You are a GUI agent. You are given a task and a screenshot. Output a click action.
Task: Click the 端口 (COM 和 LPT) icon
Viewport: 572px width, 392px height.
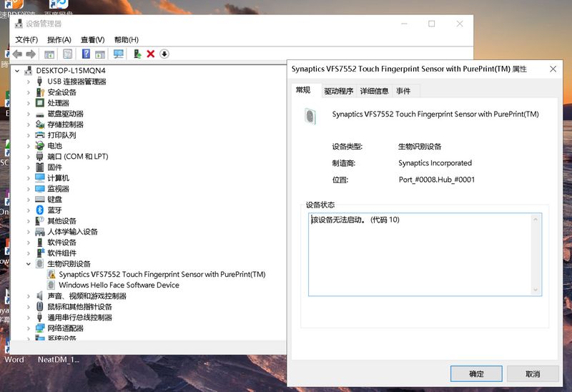point(40,157)
